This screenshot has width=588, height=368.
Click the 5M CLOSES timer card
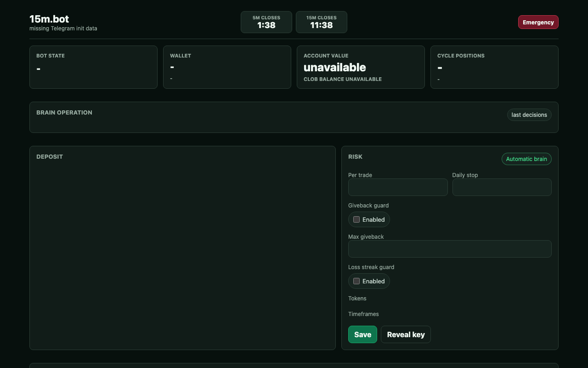pos(266,22)
